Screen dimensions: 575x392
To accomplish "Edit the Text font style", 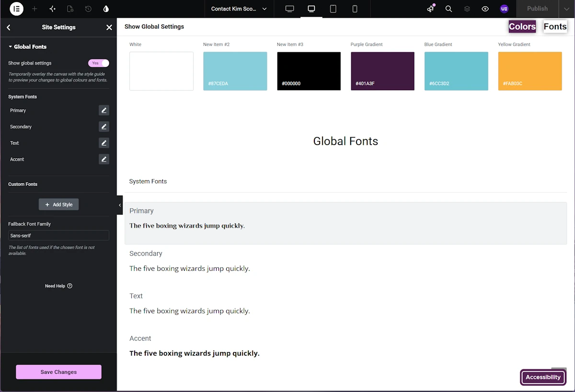I will coord(104,143).
